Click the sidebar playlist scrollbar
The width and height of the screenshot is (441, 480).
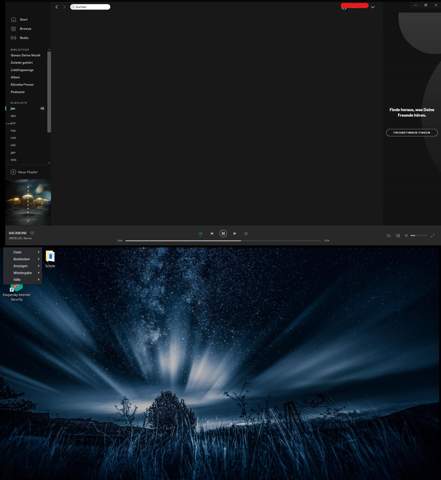click(x=49, y=92)
